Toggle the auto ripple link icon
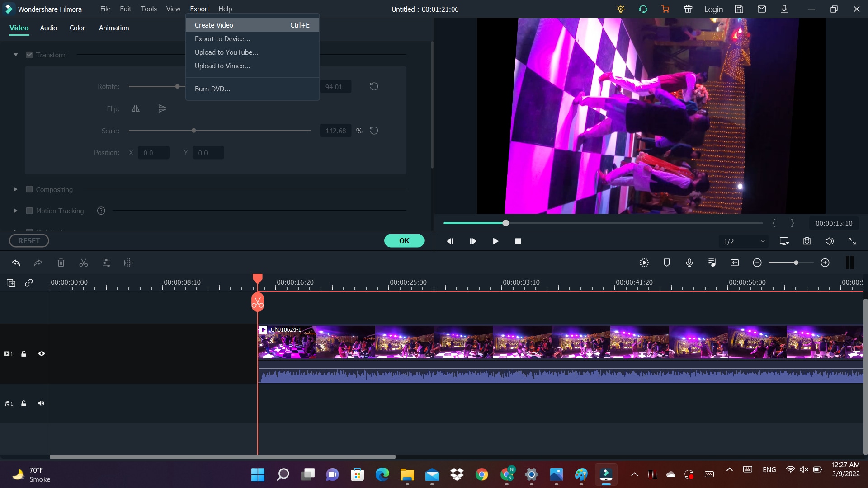The width and height of the screenshot is (868, 488). coord(29,283)
